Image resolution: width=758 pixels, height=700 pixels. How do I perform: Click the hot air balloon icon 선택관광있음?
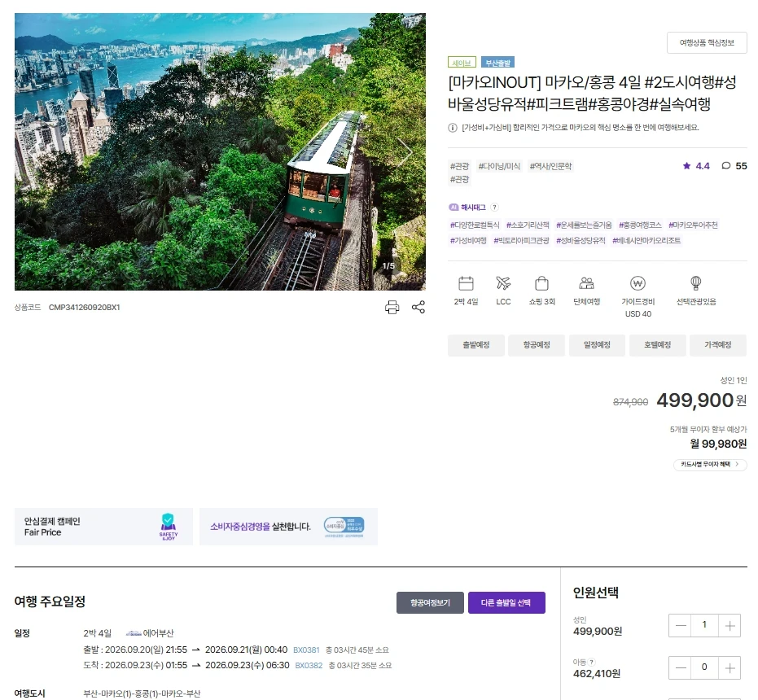695,283
